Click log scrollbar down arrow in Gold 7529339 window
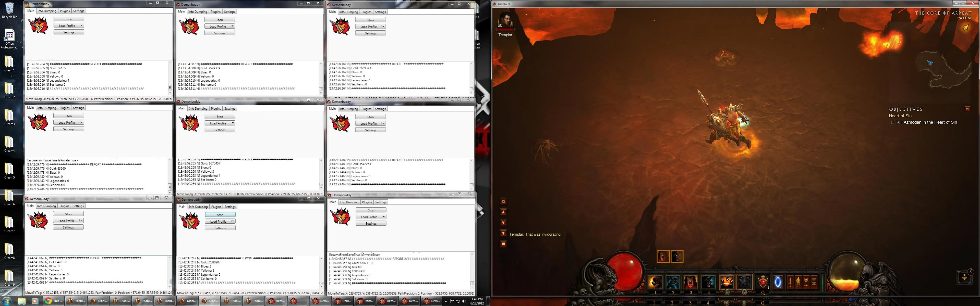The image size is (980, 306). 321,92
